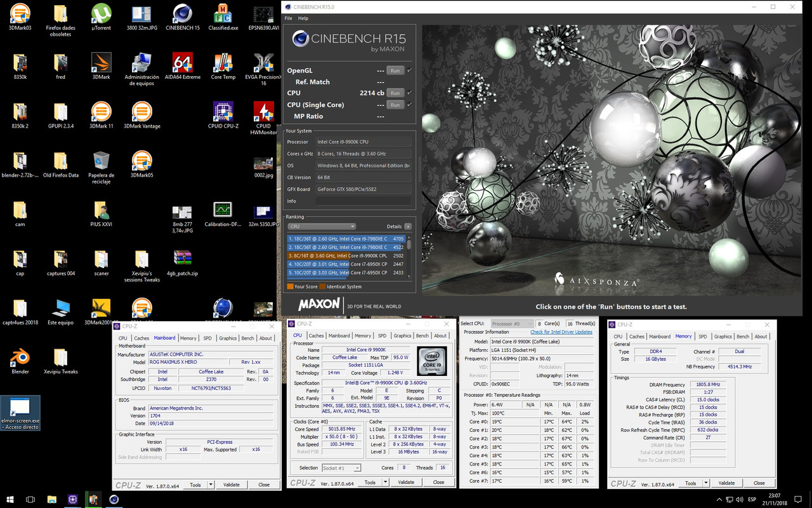812x508 pixels.
Task: Click the Info field in Cinebench
Action: (363, 201)
